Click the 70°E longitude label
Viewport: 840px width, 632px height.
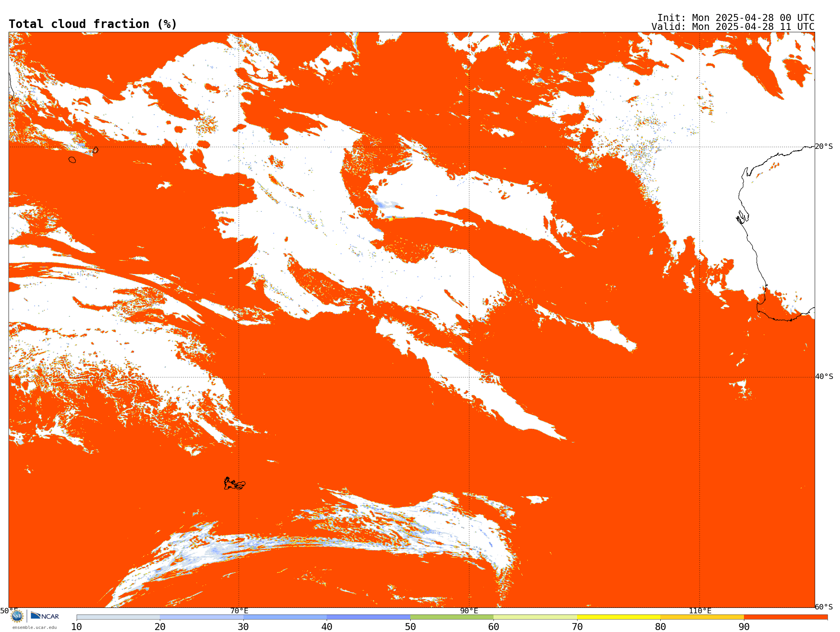(x=239, y=611)
